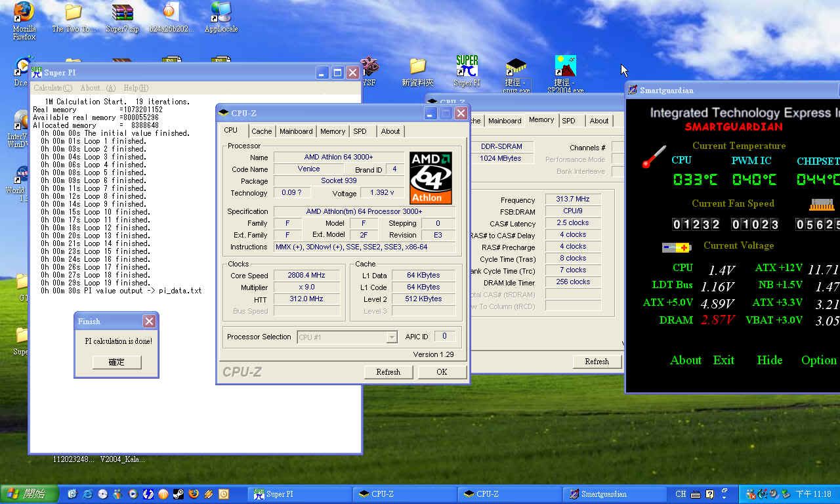This screenshot has width=840, height=504.
Task: Click the 'Version 1.29' label in CPU-Z
Action: click(433, 354)
